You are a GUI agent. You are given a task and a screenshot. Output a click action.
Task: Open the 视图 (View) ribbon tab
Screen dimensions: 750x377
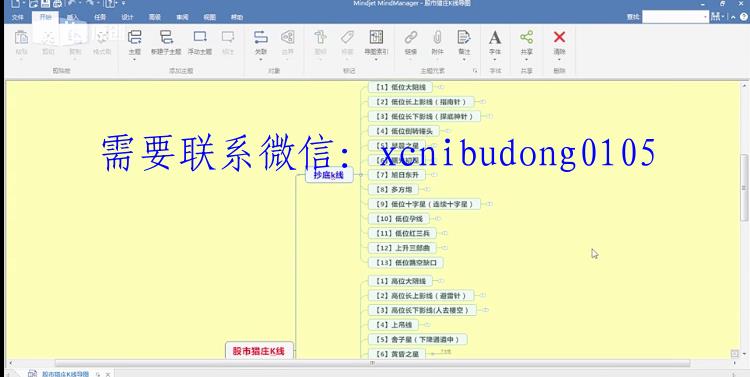point(210,17)
